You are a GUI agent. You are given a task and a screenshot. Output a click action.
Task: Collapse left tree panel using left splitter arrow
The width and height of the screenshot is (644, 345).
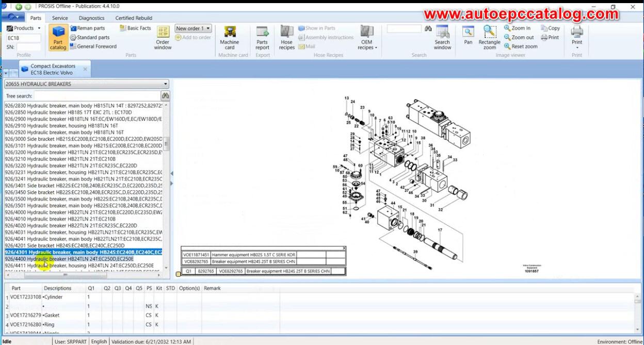[x=172, y=173]
